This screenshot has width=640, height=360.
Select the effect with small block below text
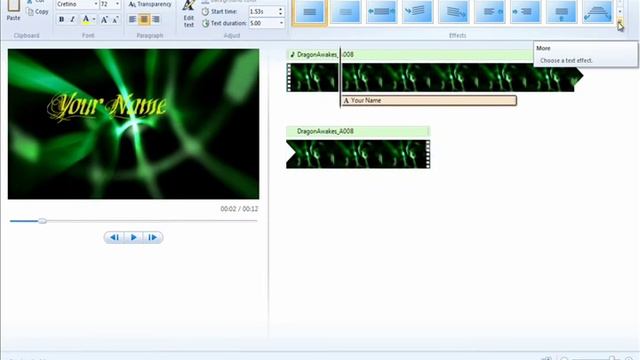point(561,12)
